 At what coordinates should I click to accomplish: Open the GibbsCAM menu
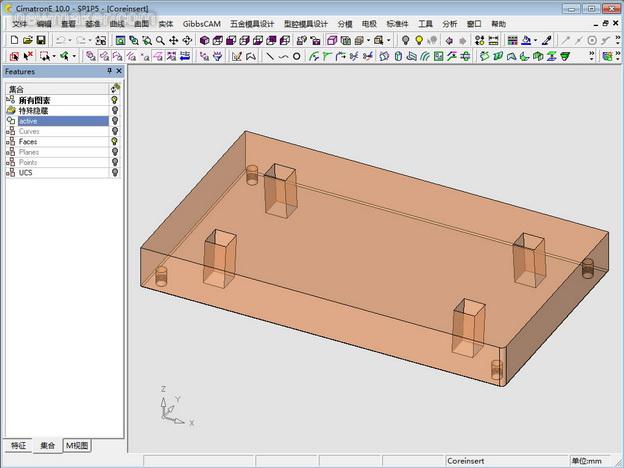click(201, 23)
